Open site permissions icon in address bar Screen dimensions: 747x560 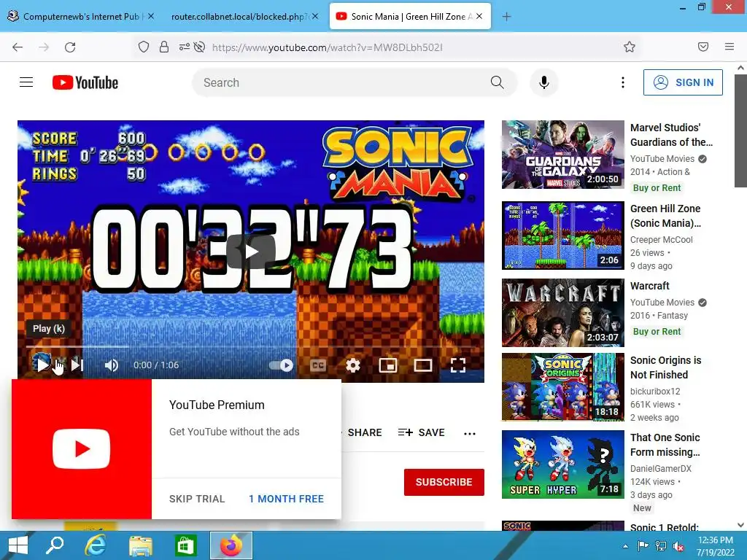(184, 47)
